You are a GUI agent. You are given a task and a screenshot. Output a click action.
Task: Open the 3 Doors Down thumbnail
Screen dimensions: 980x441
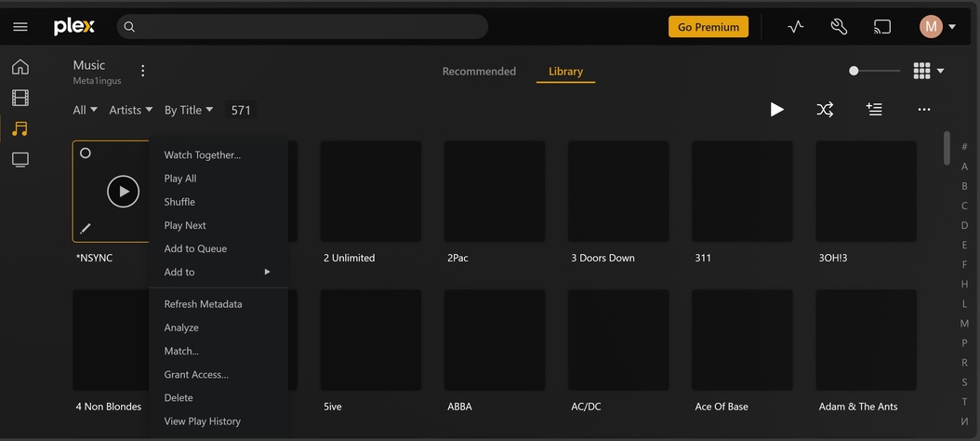[x=618, y=192]
